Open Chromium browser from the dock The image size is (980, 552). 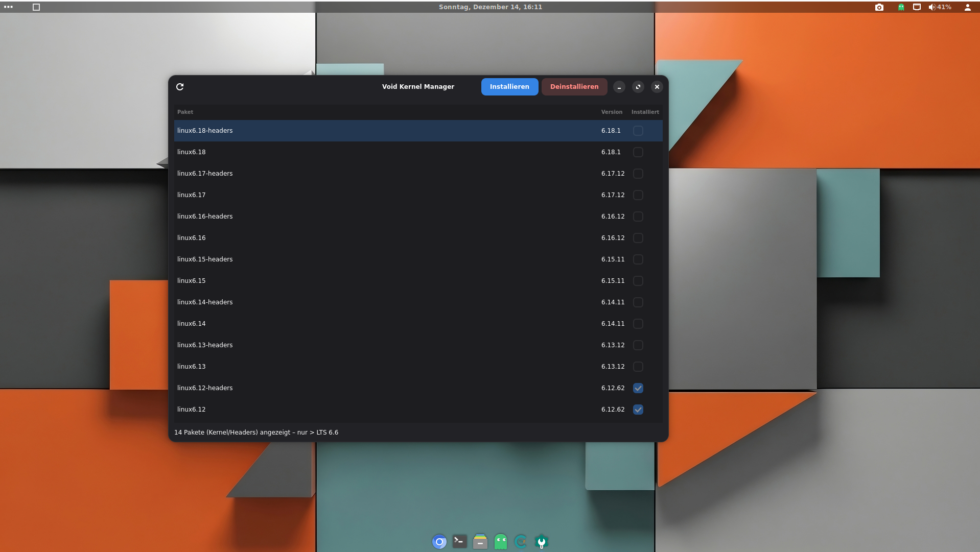tap(439, 541)
